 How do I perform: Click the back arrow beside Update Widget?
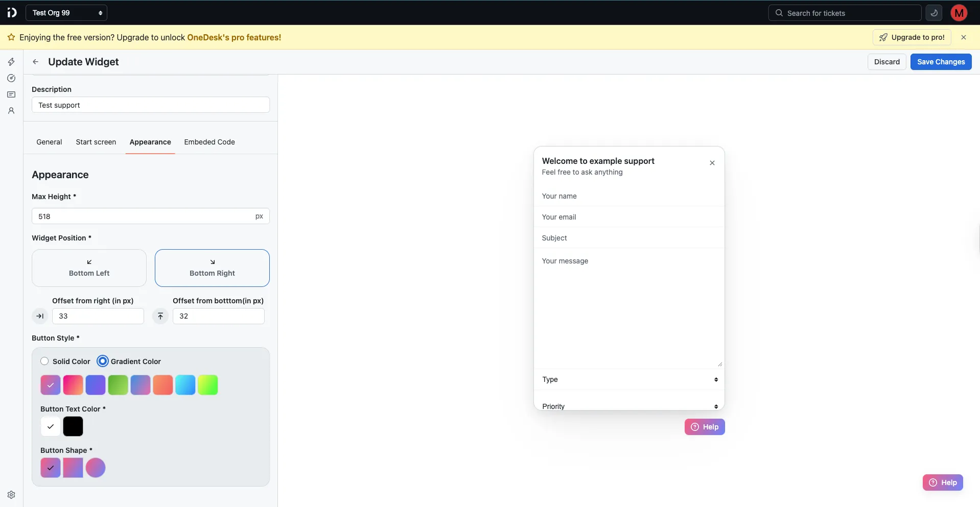(35, 61)
